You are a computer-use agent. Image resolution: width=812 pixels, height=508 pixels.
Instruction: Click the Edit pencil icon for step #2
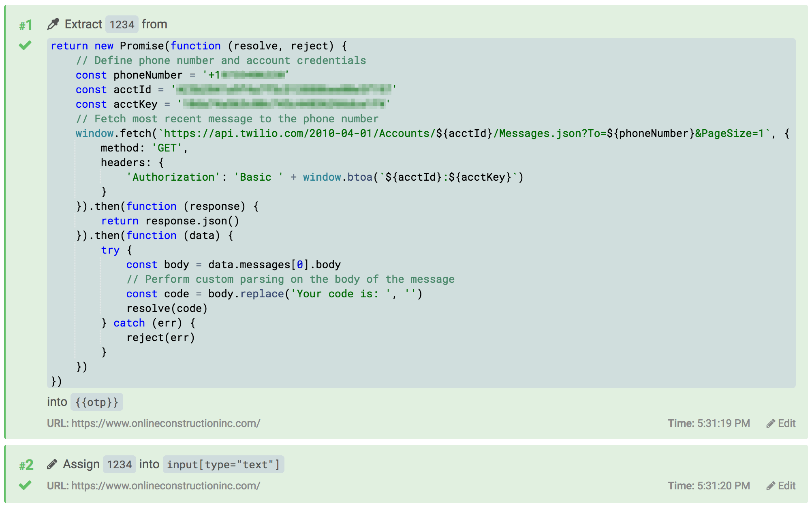[x=771, y=486]
